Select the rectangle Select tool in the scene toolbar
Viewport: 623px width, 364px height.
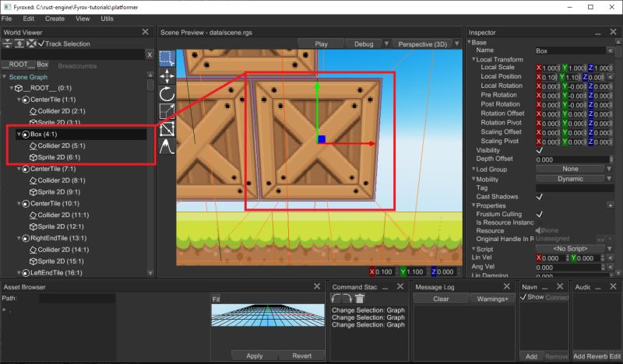point(167,58)
